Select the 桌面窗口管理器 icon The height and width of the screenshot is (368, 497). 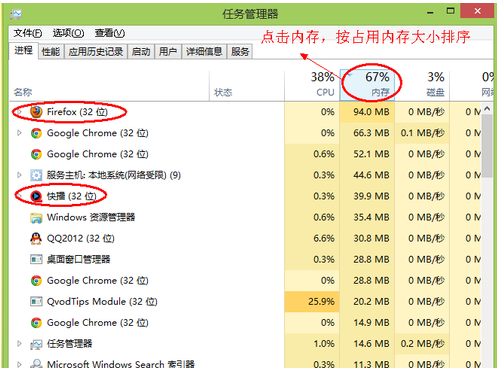coord(36,259)
